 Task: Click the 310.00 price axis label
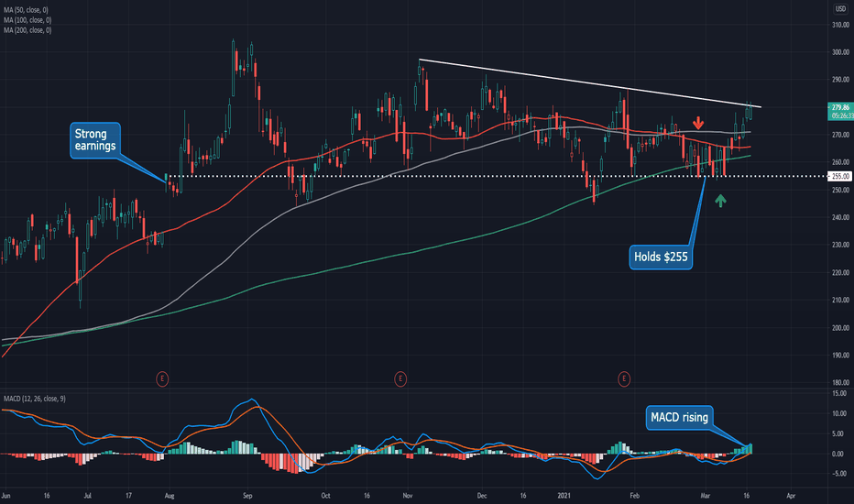point(840,25)
